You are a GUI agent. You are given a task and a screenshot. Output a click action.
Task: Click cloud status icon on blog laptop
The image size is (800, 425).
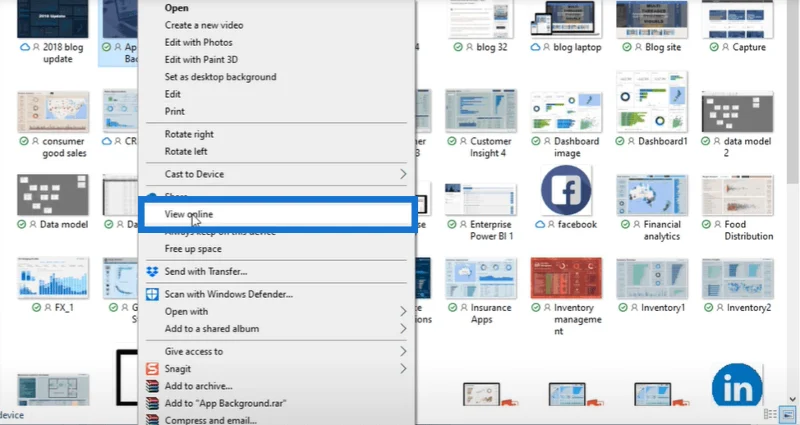coord(535,47)
